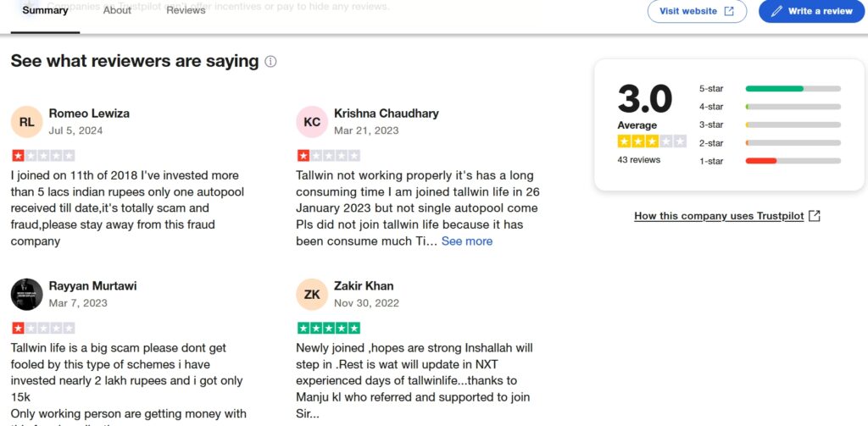Expand Krishna Chaudhary's review with See more
This screenshot has width=868, height=426.
(x=467, y=241)
